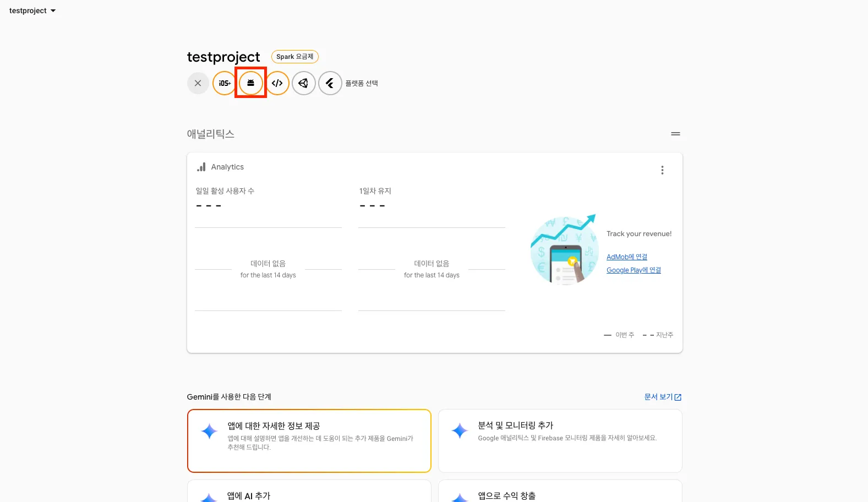The image size is (868, 502).
Task: Click the 1일차 유지 label
Action: click(x=375, y=191)
